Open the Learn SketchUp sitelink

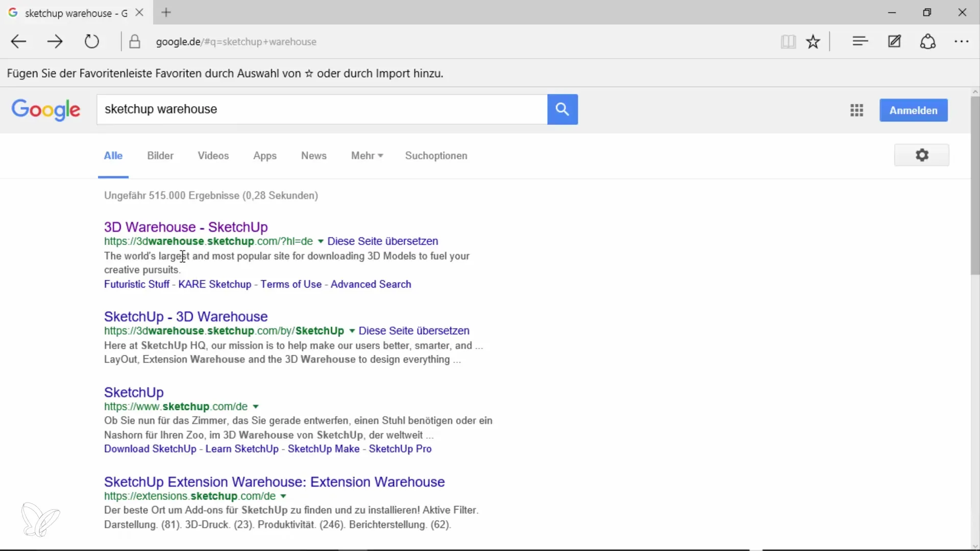pyautogui.click(x=242, y=449)
